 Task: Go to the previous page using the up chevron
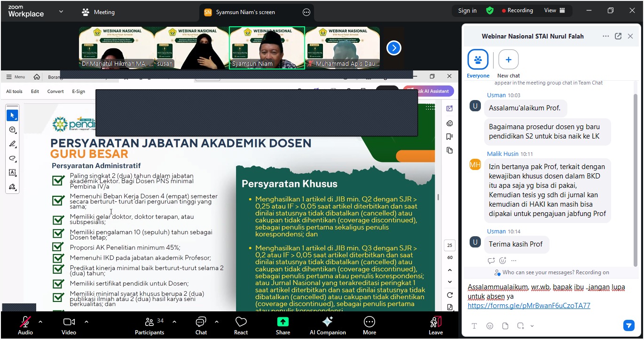tap(450, 270)
